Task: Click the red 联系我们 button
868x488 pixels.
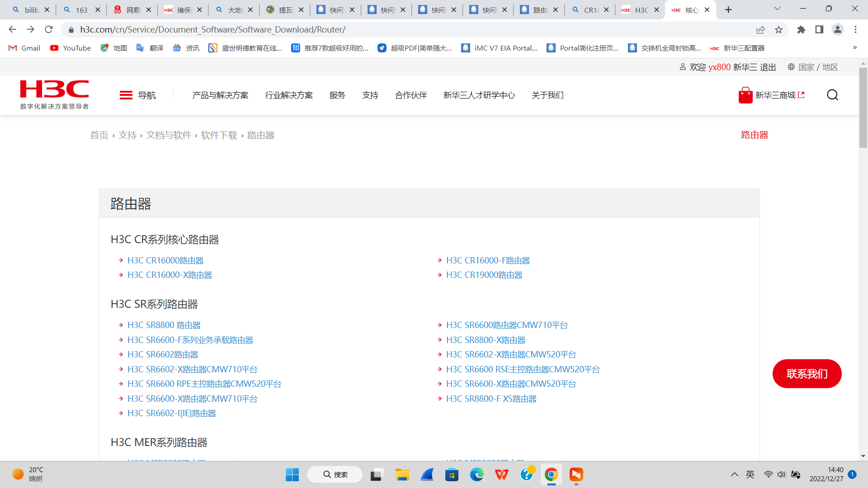Action: point(807,374)
